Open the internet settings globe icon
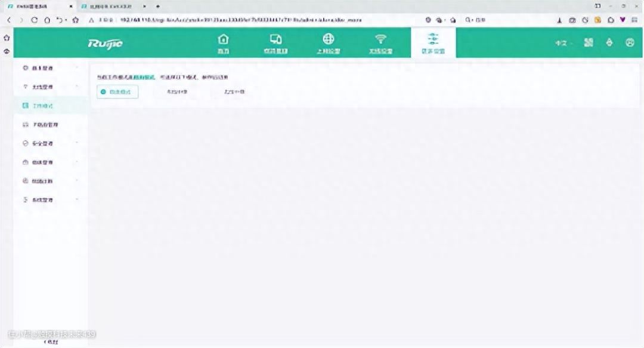Viewport: 644px width, 348px height. 328,43
